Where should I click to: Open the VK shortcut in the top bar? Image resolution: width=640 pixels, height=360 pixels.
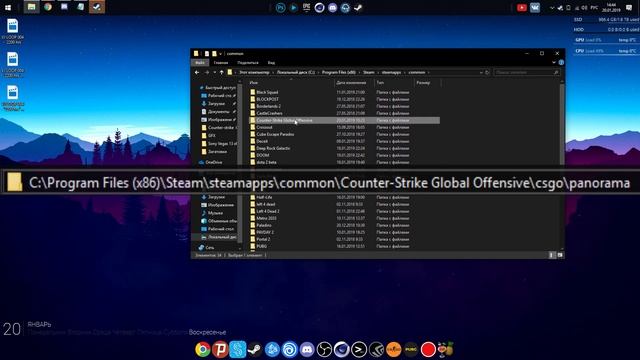point(535,7)
